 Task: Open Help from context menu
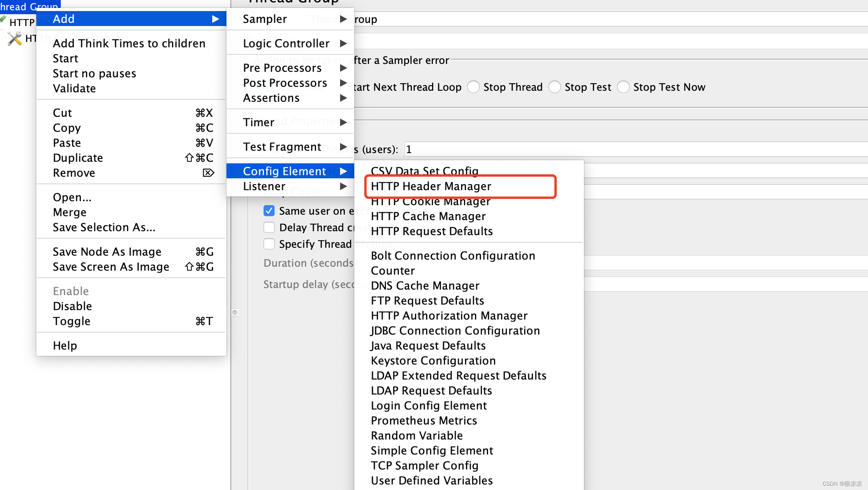pyautogui.click(x=131, y=346)
